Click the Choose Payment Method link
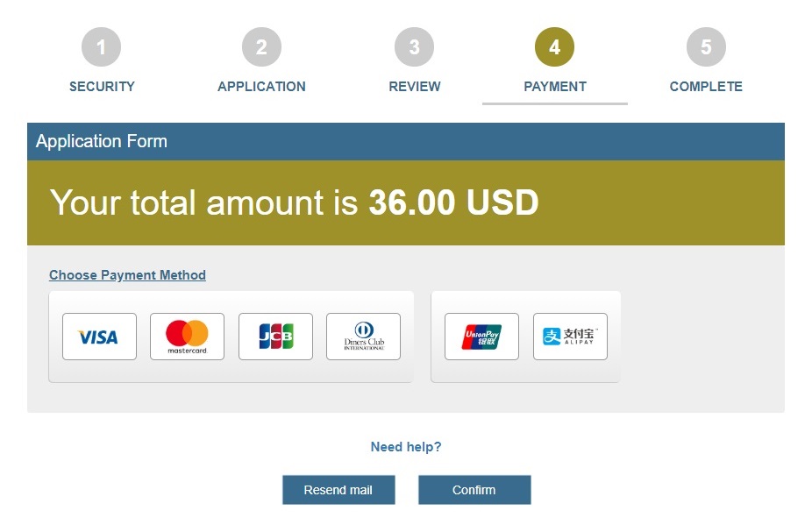 (126, 274)
